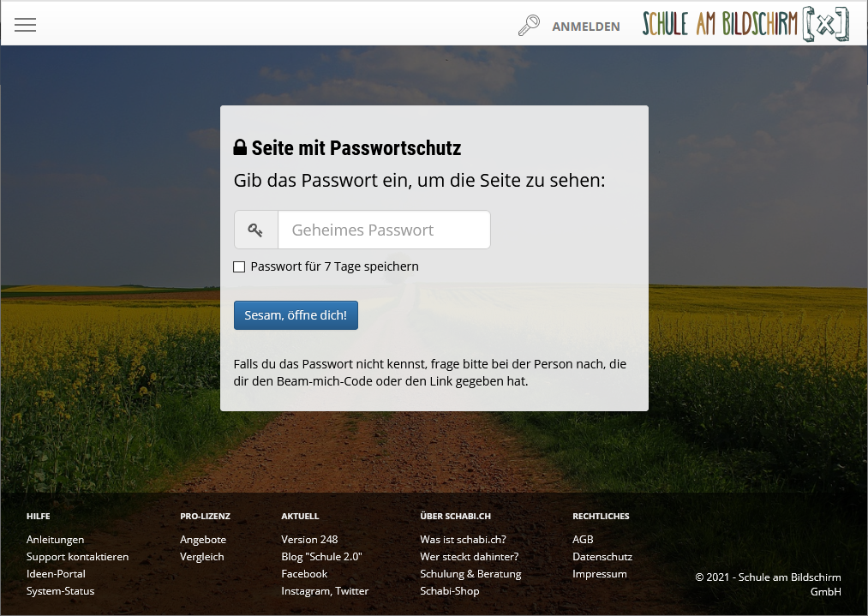
Task: Click the Falls du das Passwort nicht kennst hint
Action: pyautogui.click(x=429, y=373)
